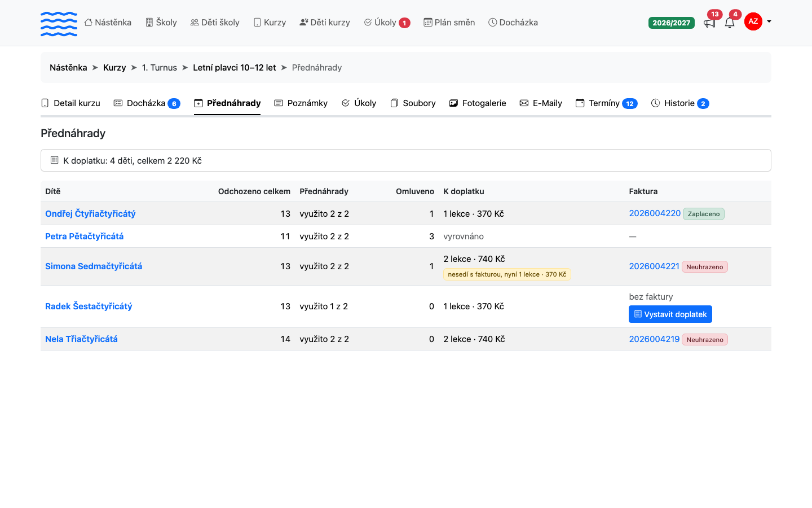Open the Fotogalerie tab
The width and height of the screenshot is (812, 508).
[478, 103]
